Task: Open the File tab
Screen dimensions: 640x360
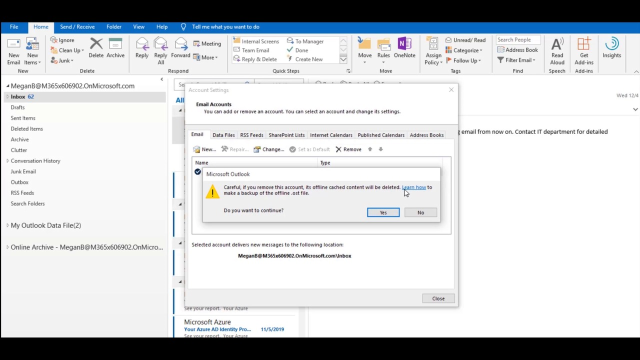Action: [x=14, y=27]
